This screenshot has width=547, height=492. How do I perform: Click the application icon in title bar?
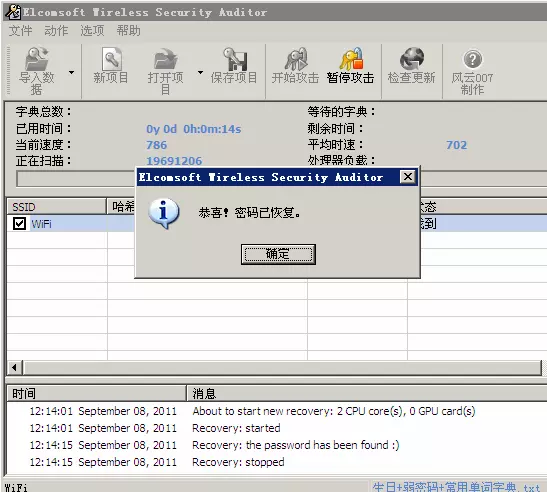coord(13,12)
